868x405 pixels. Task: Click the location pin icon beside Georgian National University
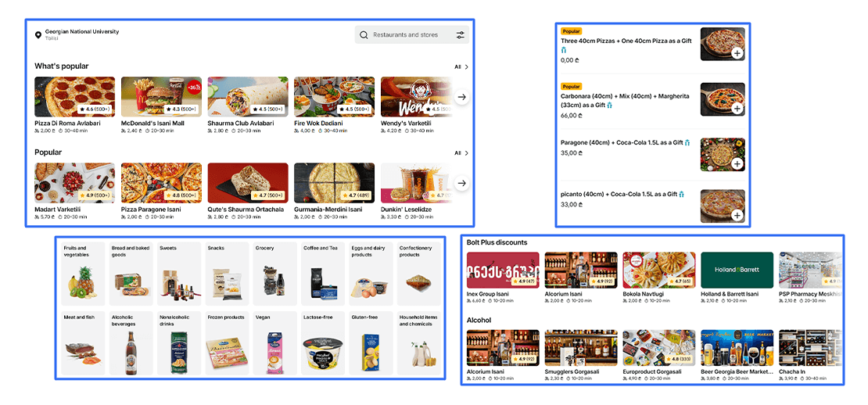[38, 35]
